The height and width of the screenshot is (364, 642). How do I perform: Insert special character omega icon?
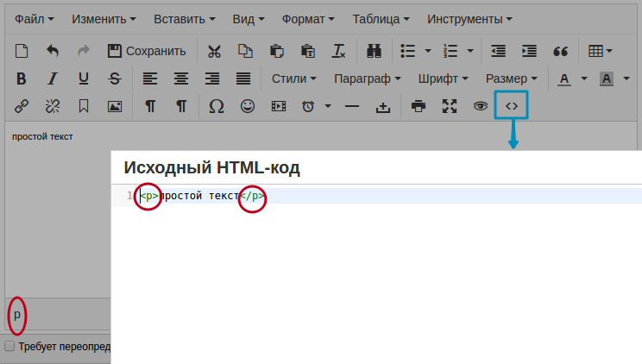217,106
